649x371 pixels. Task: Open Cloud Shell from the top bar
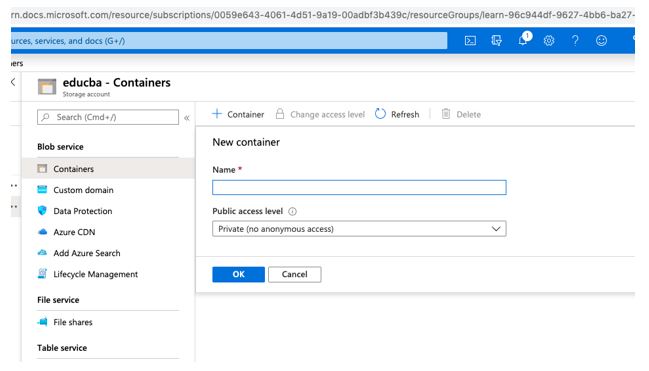(x=470, y=41)
